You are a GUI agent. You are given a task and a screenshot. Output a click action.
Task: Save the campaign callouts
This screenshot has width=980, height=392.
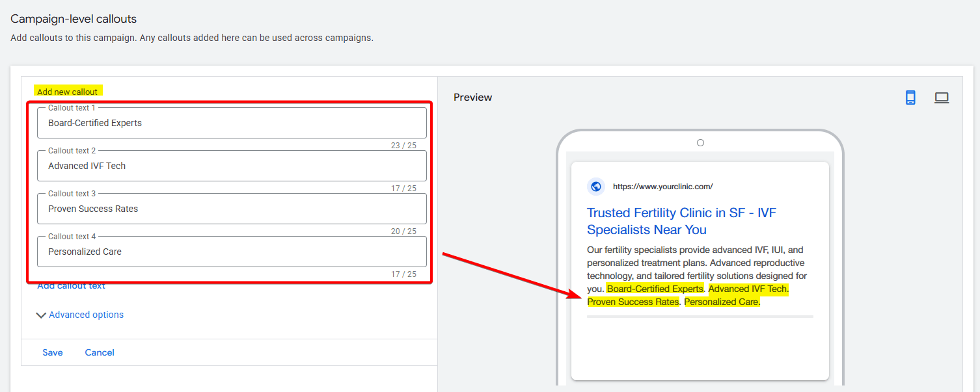click(x=53, y=352)
